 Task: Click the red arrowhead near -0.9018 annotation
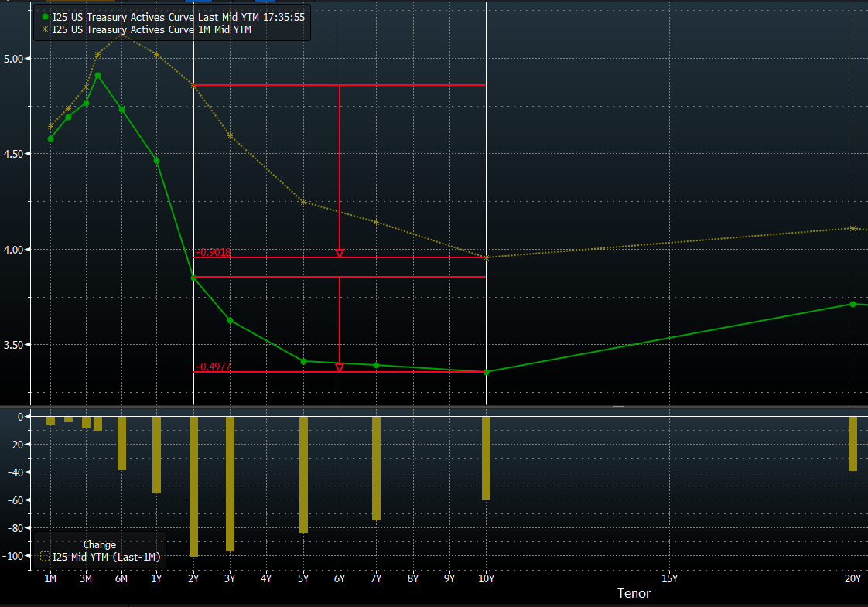coord(340,253)
